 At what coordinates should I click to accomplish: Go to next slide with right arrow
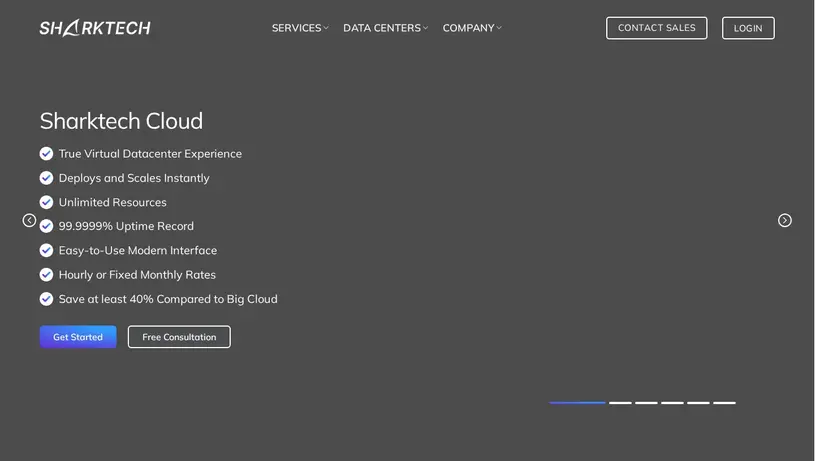784,221
